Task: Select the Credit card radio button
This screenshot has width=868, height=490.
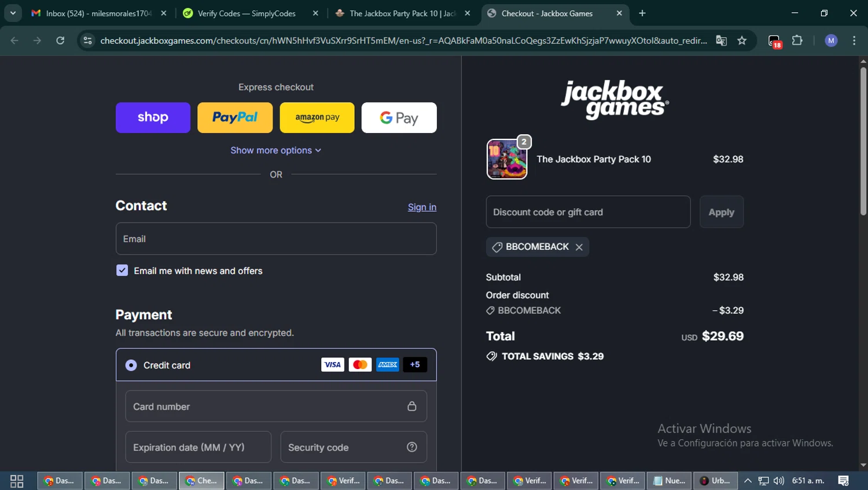Action: point(131,365)
